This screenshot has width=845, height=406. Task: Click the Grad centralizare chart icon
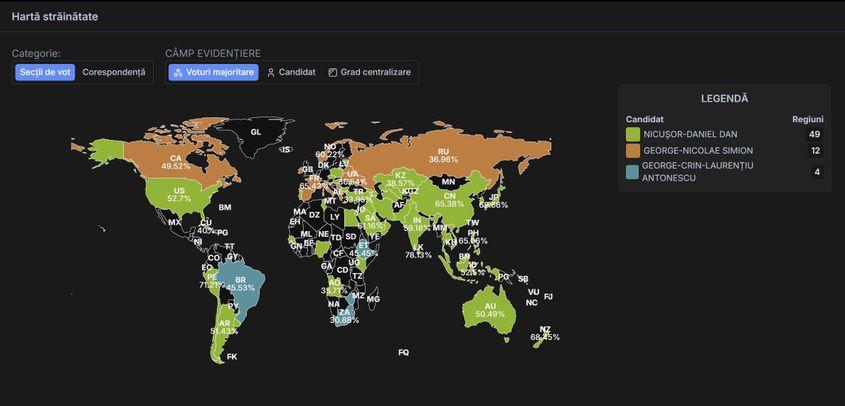click(333, 73)
